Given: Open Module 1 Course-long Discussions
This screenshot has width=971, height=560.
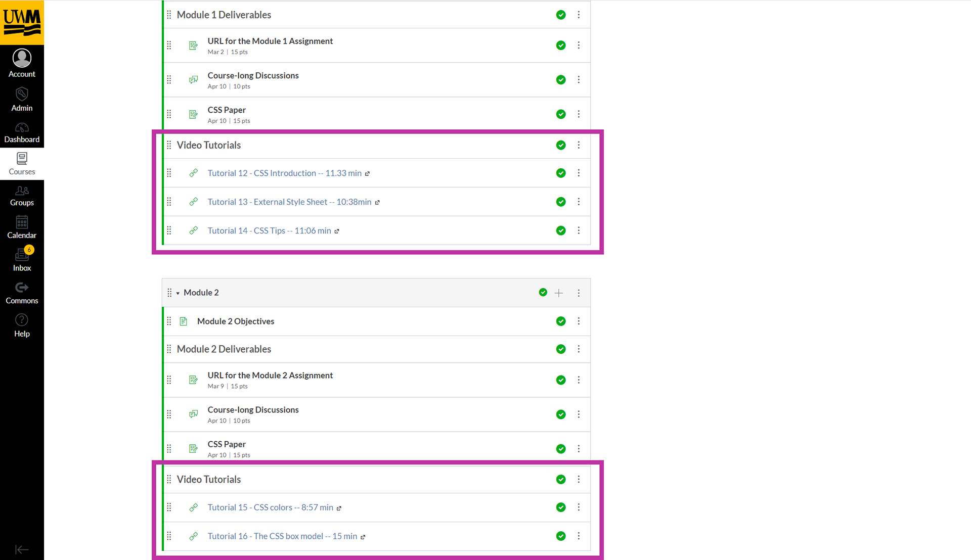Looking at the screenshot, I should [253, 75].
